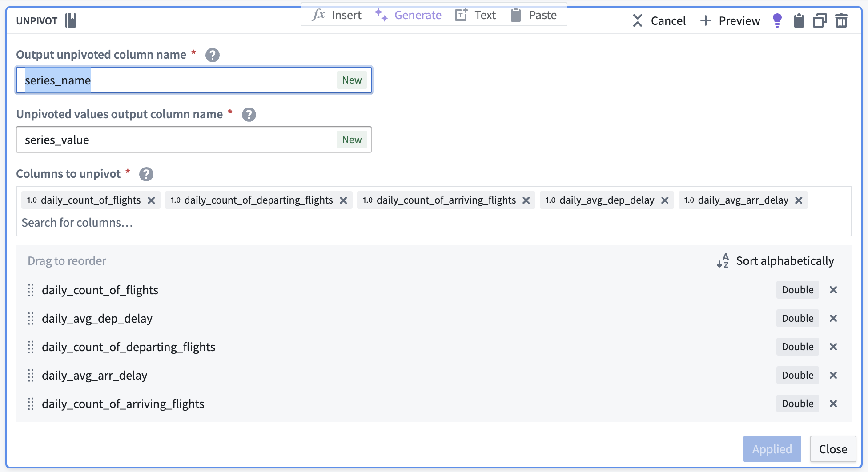Remove the daily_count_of_departing_flights chip
The height and width of the screenshot is (472, 868).
(x=343, y=200)
